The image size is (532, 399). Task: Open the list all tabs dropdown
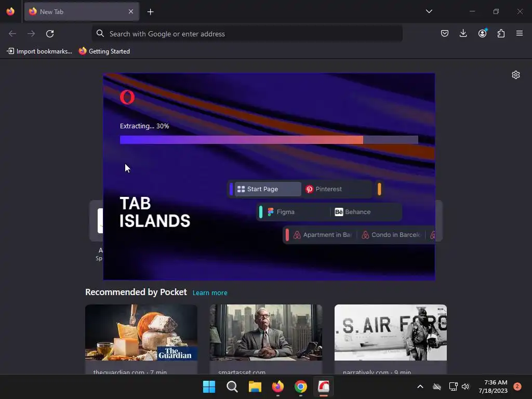pyautogui.click(x=429, y=11)
